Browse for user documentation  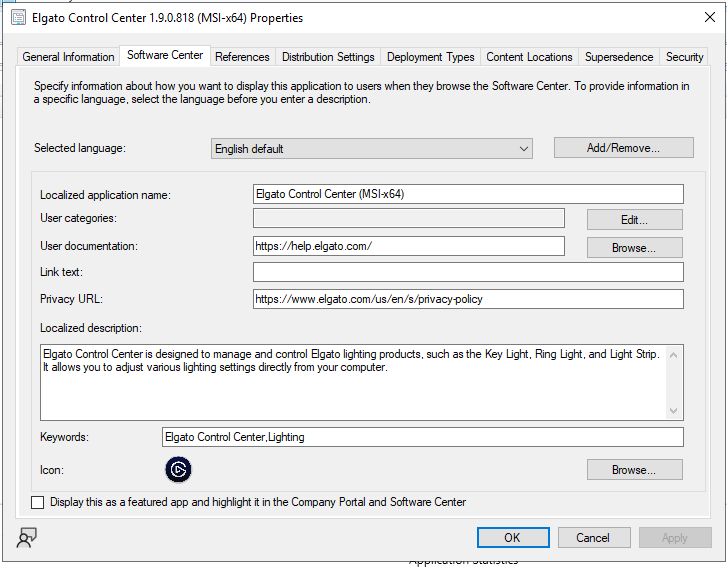coord(634,248)
